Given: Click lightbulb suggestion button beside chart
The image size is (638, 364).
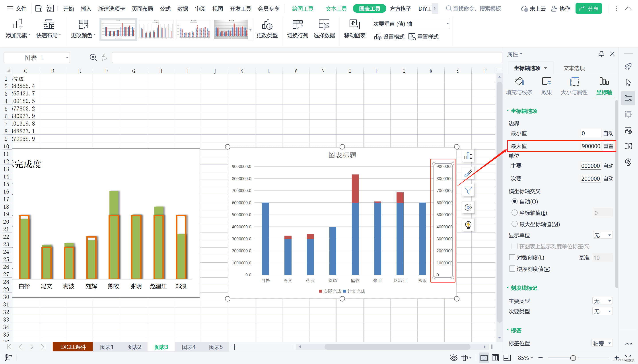Looking at the screenshot, I should click(x=468, y=225).
